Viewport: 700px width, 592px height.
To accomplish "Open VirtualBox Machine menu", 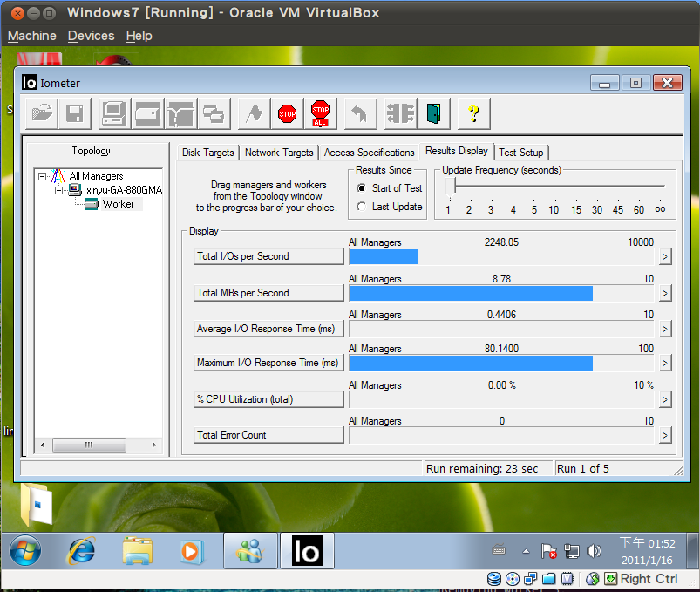I will tap(32, 36).
